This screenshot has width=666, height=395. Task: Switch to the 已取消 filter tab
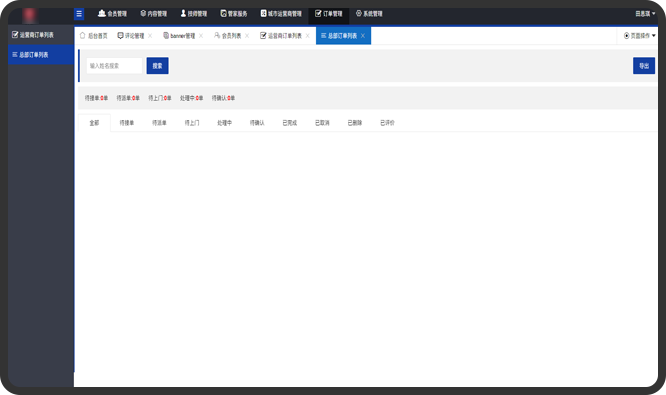point(322,123)
